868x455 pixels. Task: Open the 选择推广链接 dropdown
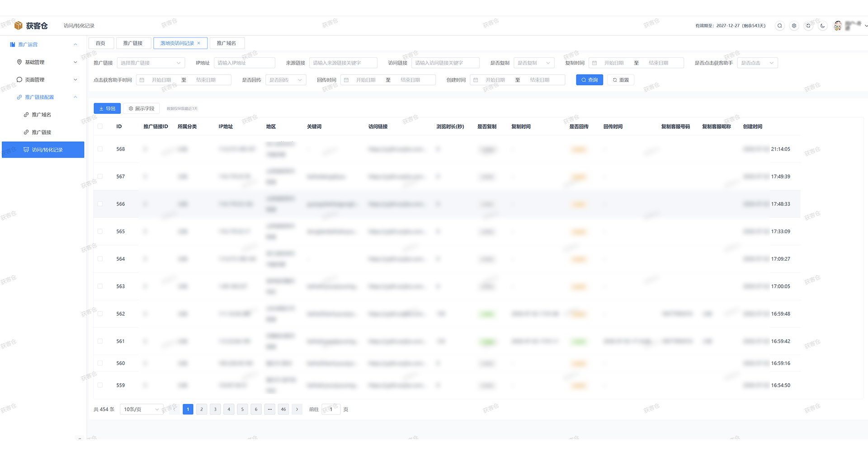151,63
